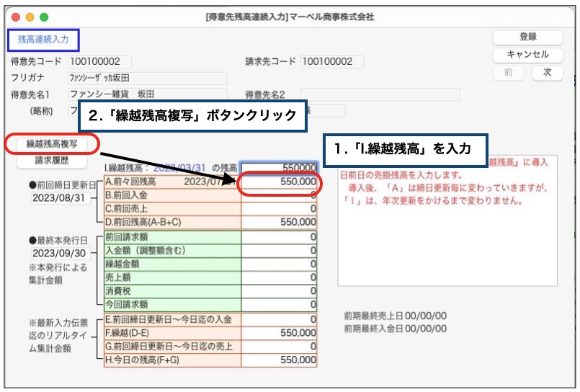Select the 残高連続入力 label tab
The height and width of the screenshot is (392, 580).
click(x=43, y=40)
